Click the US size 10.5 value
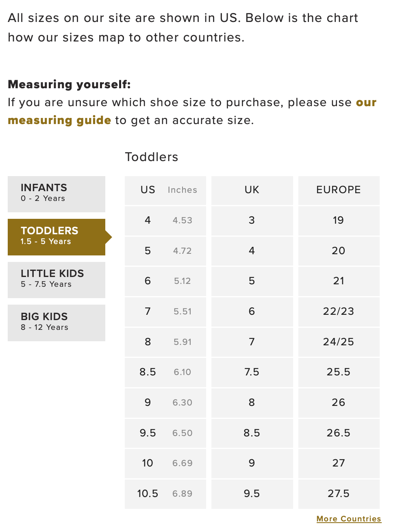 148,494
